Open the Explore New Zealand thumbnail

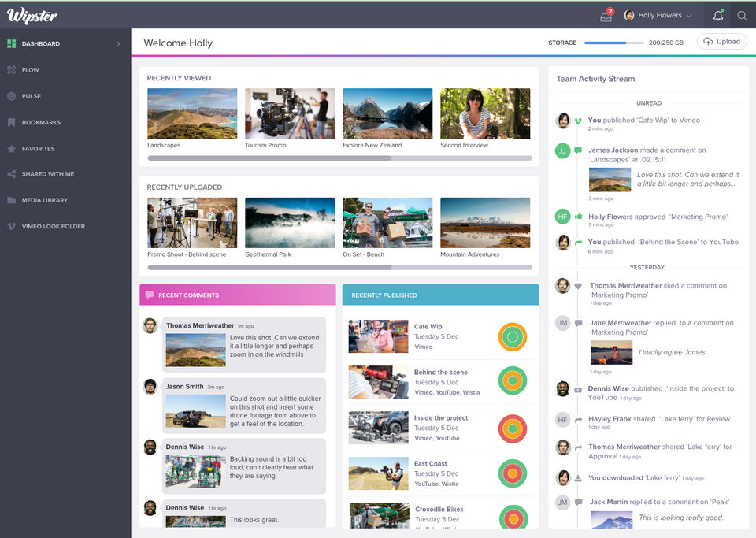387,113
